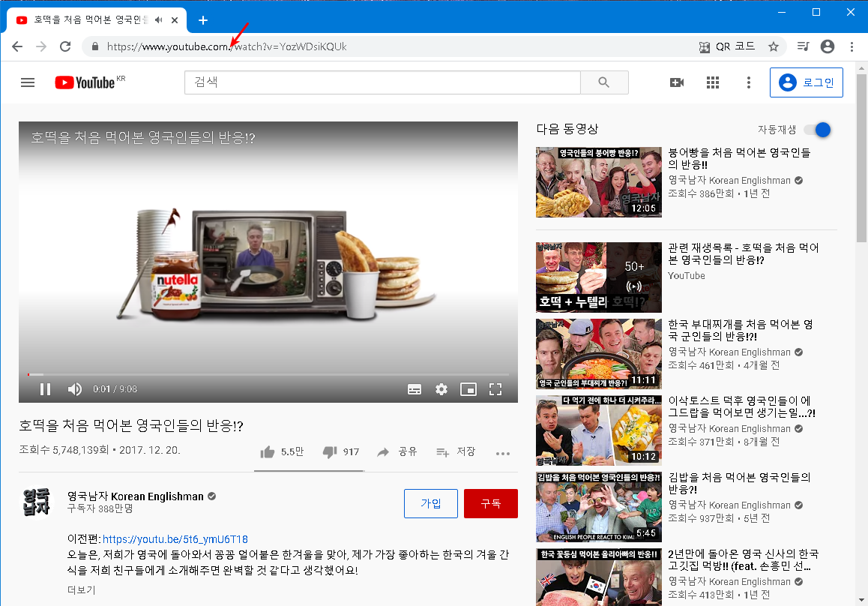868x606 pixels.
Task: Open the video upload icon
Action: [677, 82]
